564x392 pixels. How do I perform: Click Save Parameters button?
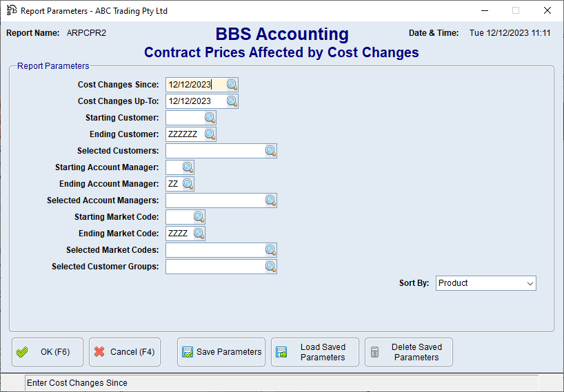(221, 352)
